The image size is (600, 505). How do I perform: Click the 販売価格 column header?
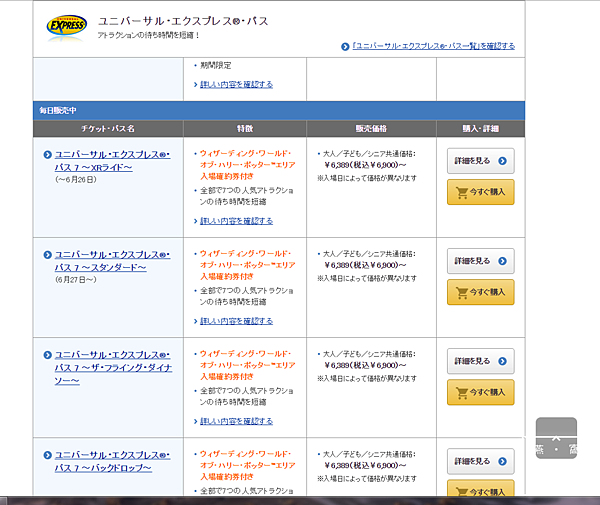[371, 129]
